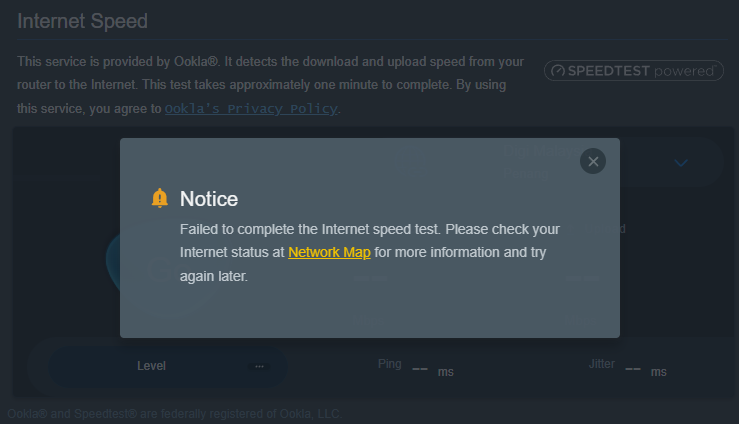The height and width of the screenshot is (424, 739).
Task: Expand the server selection chevron
Action: click(x=681, y=163)
